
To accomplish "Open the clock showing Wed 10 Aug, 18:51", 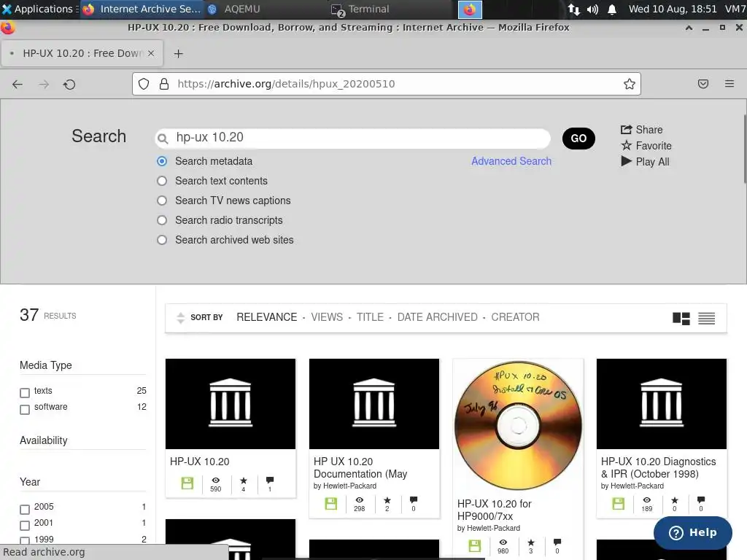I will tap(673, 9).
